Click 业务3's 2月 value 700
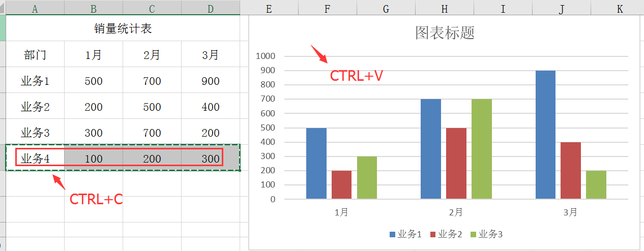 (x=152, y=132)
